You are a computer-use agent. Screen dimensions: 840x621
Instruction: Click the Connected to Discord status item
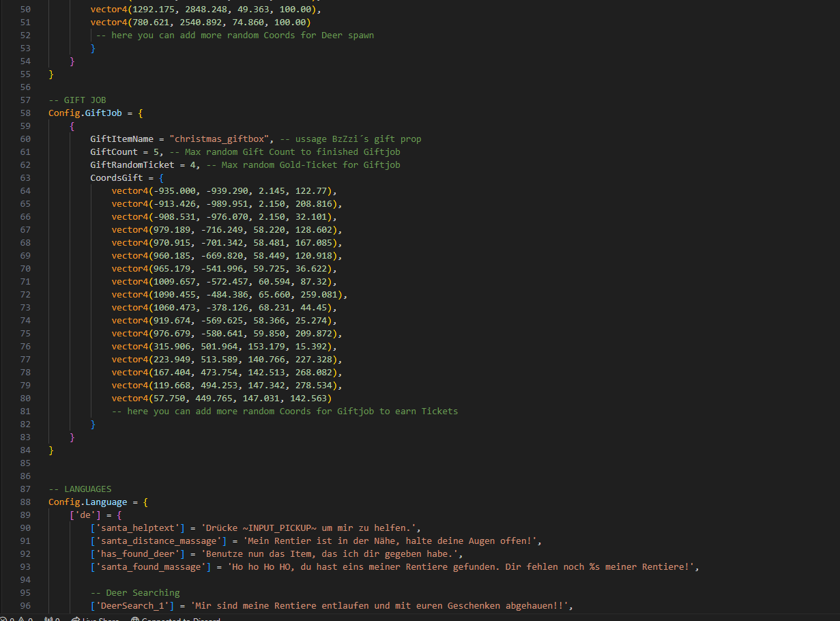point(175,619)
